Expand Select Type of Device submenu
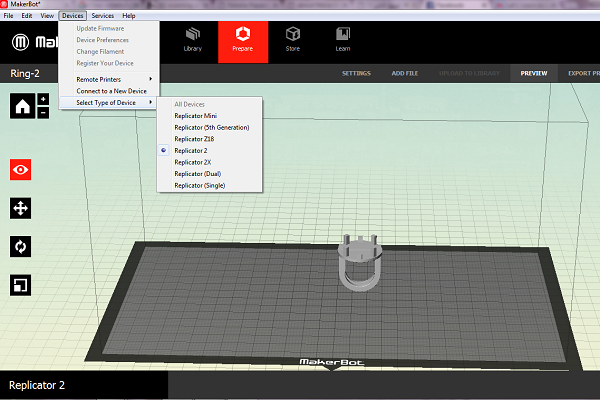This screenshot has height=400, width=600. (109, 103)
